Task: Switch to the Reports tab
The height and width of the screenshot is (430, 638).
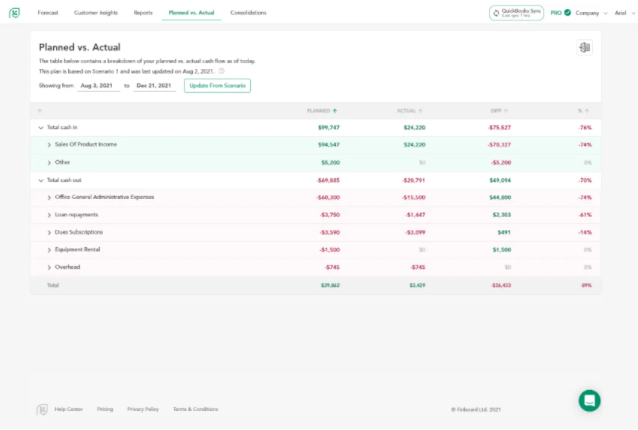Action: tap(143, 13)
